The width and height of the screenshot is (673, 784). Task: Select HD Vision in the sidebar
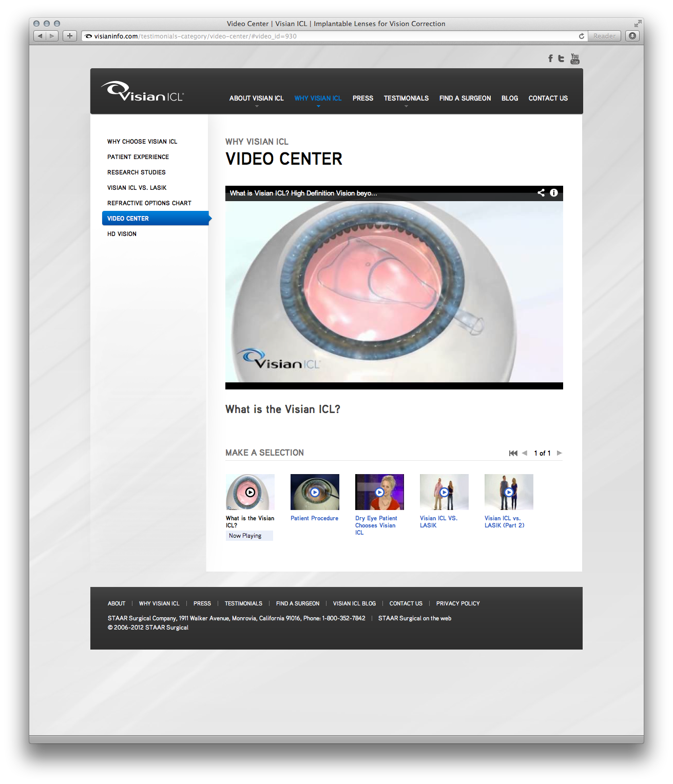pyautogui.click(x=122, y=234)
